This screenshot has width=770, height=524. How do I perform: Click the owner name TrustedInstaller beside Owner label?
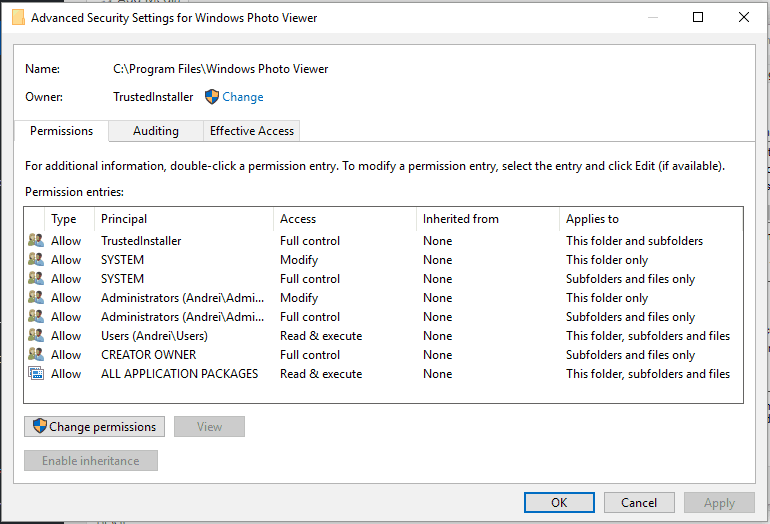click(x=153, y=97)
